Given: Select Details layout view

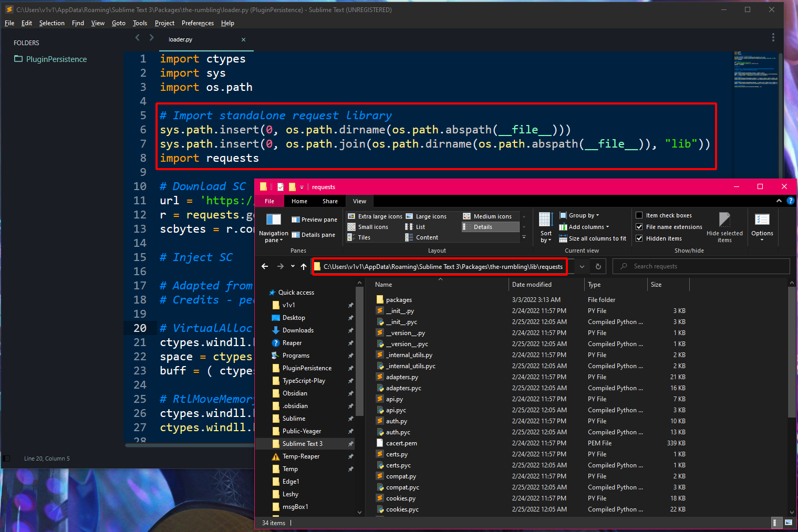Looking at the screenshot, I should coord(491,227).
